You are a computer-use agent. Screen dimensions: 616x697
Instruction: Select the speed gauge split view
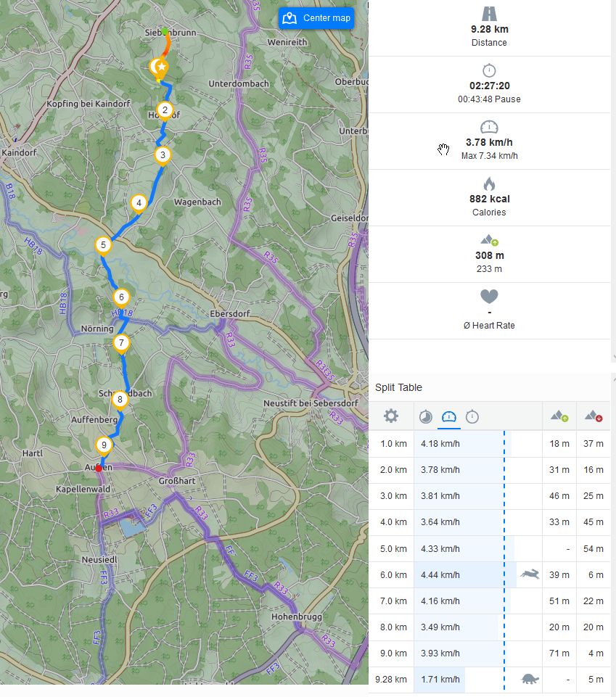448,416
